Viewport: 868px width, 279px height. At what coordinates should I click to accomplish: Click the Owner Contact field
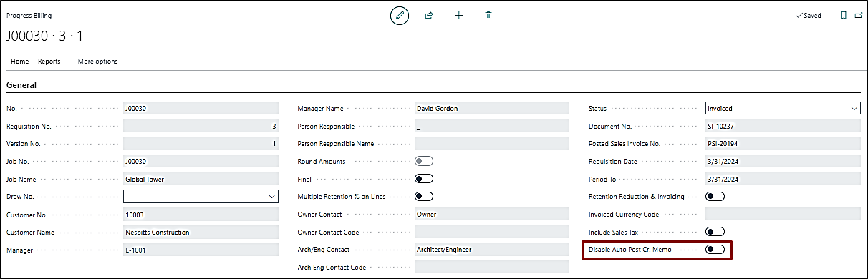coord(492,214)
